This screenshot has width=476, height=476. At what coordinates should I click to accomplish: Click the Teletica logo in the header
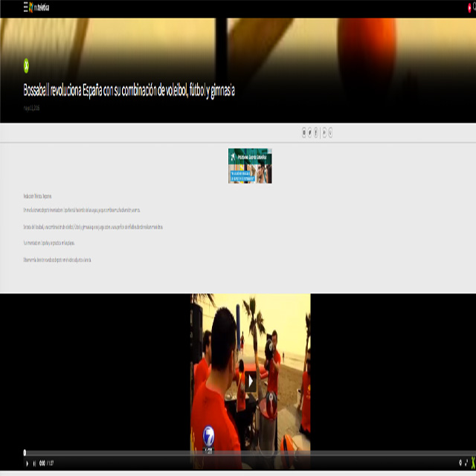pyautogui.click(x=39, y=7)
